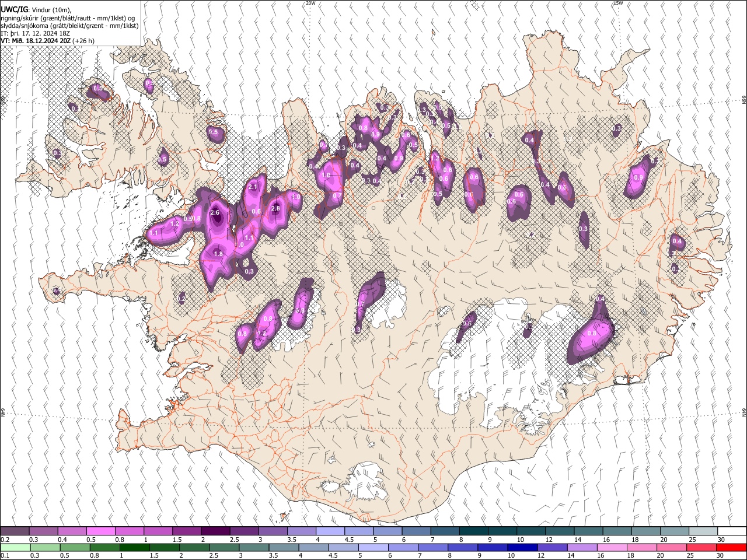Screen dimensions: 747x560
Task: Click the navy blue 10 swatch in rain scale
Action: click(522, 548)
